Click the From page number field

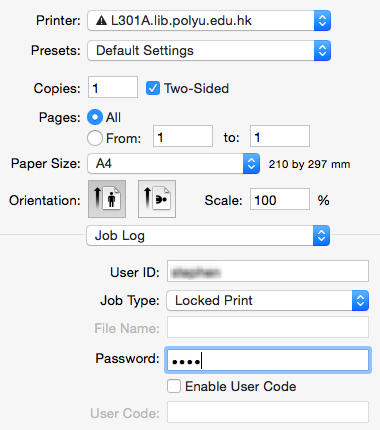[183, 136]
